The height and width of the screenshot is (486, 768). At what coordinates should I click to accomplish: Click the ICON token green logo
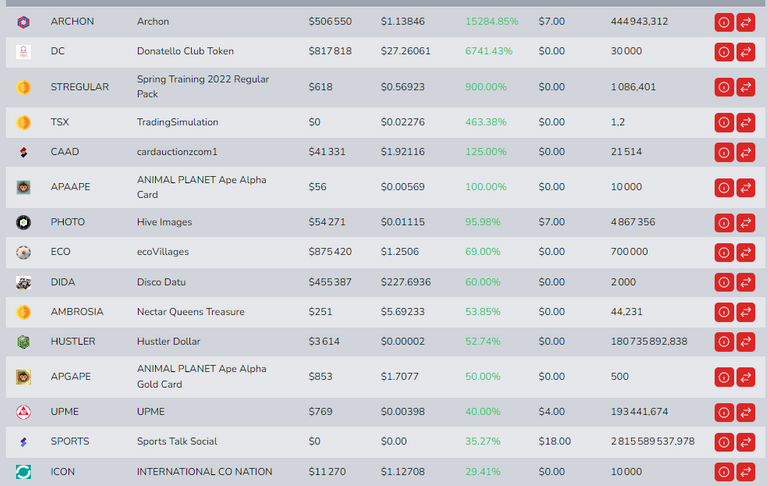(24, 472)
